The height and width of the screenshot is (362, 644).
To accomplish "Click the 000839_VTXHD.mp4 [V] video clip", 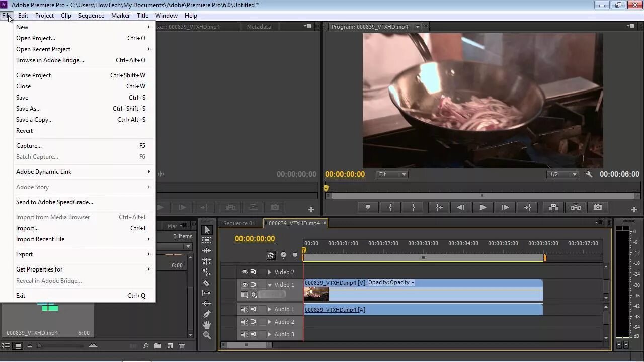I will tap(423, 290).
